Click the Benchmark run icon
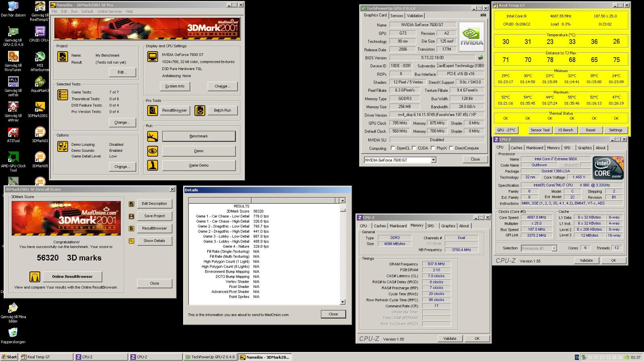The image size is (644, 362). point(153,137)
